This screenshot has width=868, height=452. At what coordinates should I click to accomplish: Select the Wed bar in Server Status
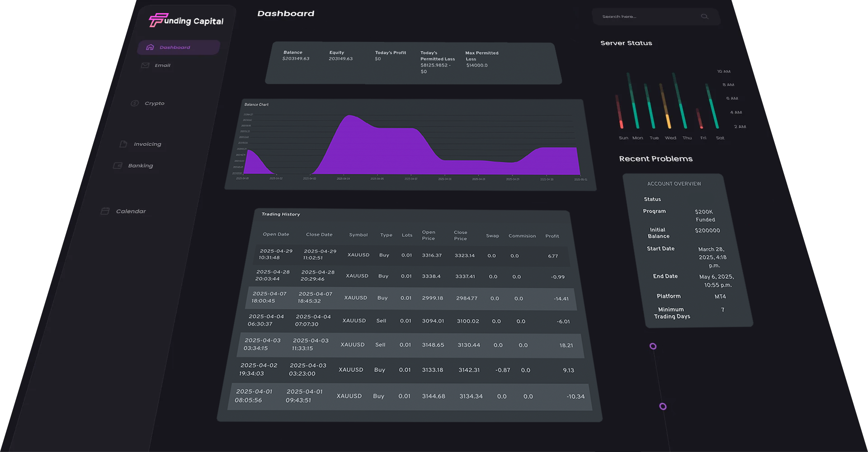pyautogui.click(x=665, y=106)
